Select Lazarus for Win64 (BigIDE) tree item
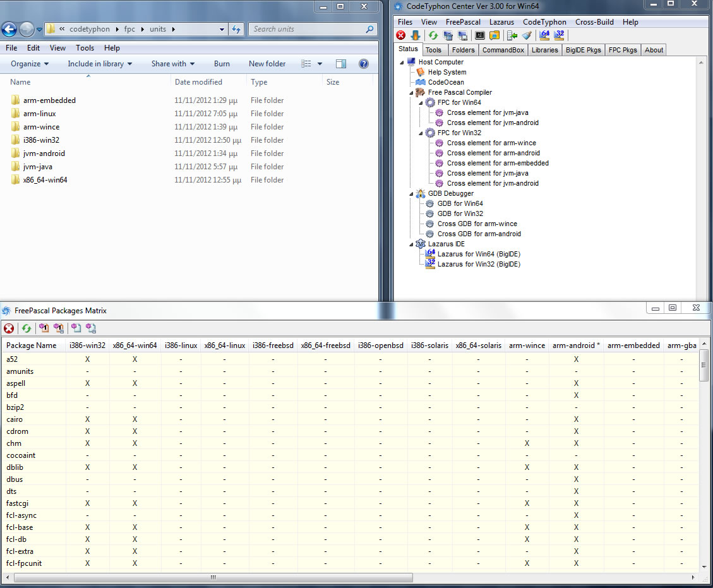 tap(479, 254)
